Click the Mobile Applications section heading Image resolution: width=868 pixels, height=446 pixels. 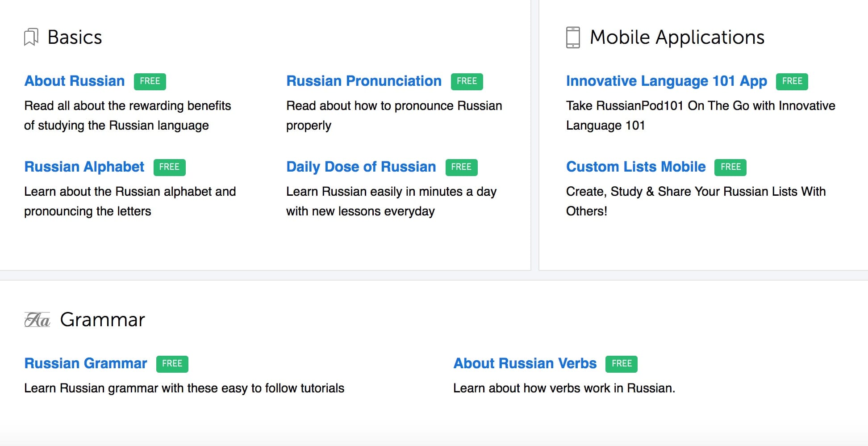(677, 37)
